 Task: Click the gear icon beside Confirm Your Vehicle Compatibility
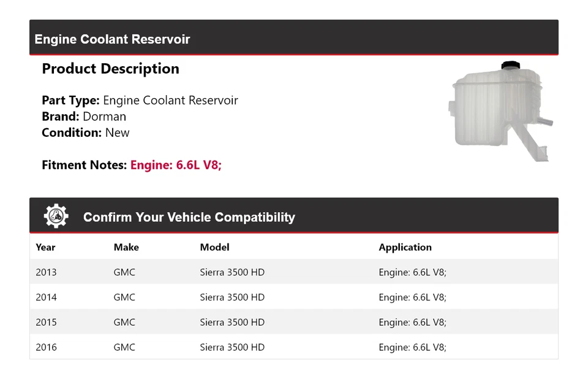point(56,215)
